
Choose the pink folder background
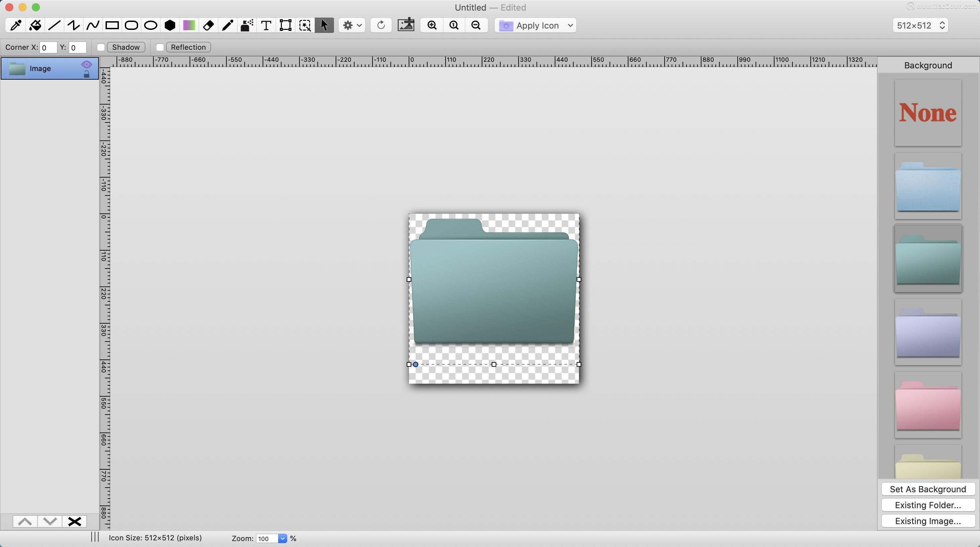(x=928, y=405)
